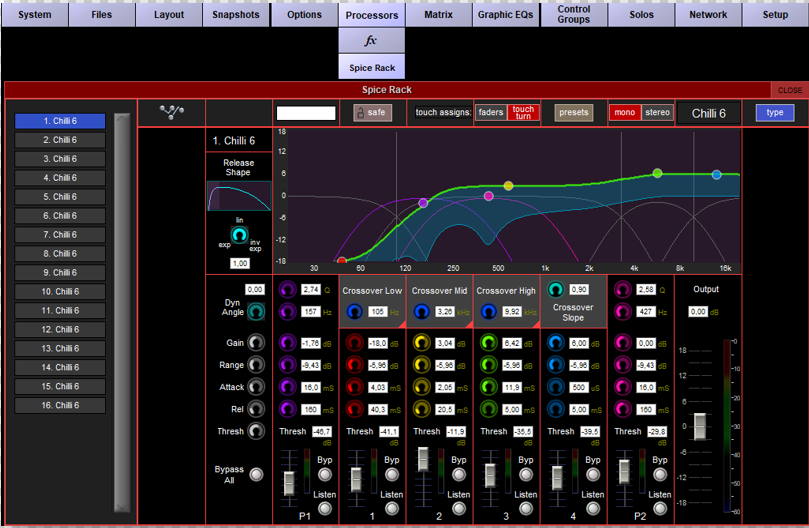Open the fx processors icon button
809x528 pixels.
(x=371, y=40)
